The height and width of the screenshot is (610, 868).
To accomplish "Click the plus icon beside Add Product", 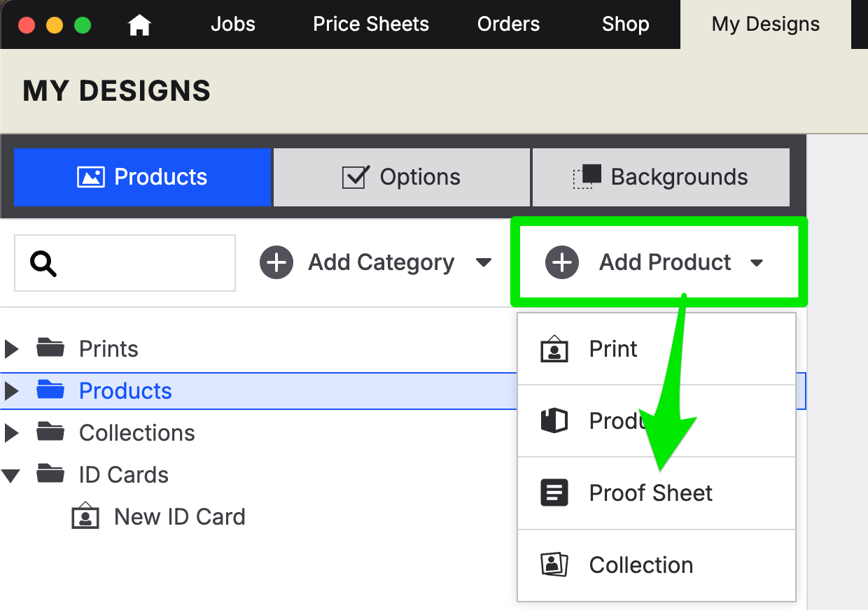I will tap(562, 263).
